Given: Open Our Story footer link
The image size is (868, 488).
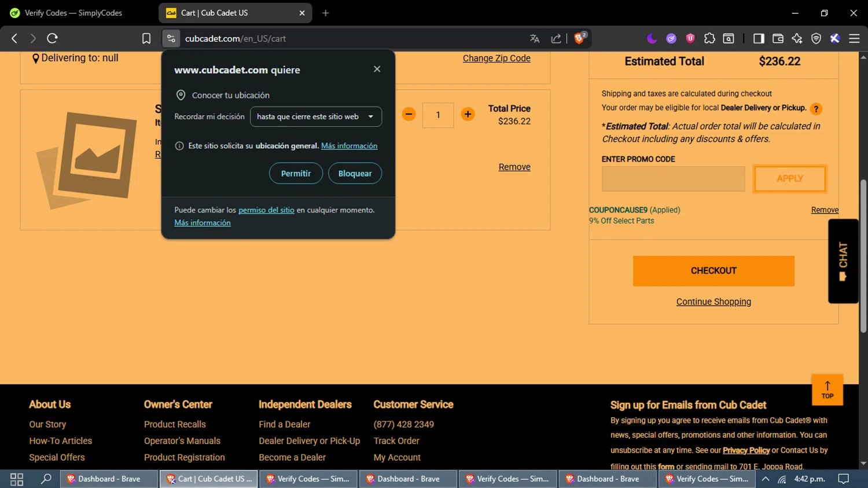Looking at the screenshot, I should point(47,424).
